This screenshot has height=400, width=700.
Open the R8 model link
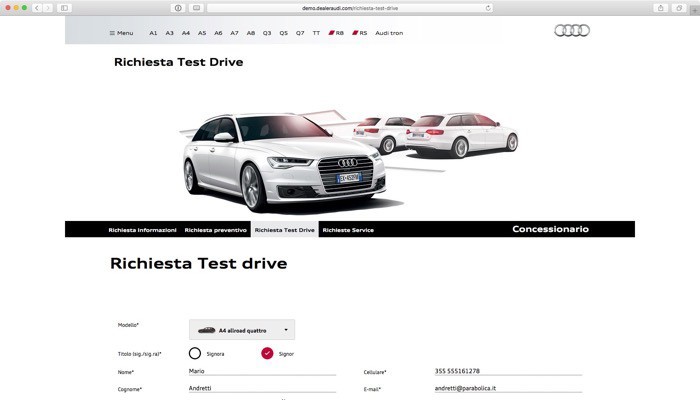tap(336, 33)
